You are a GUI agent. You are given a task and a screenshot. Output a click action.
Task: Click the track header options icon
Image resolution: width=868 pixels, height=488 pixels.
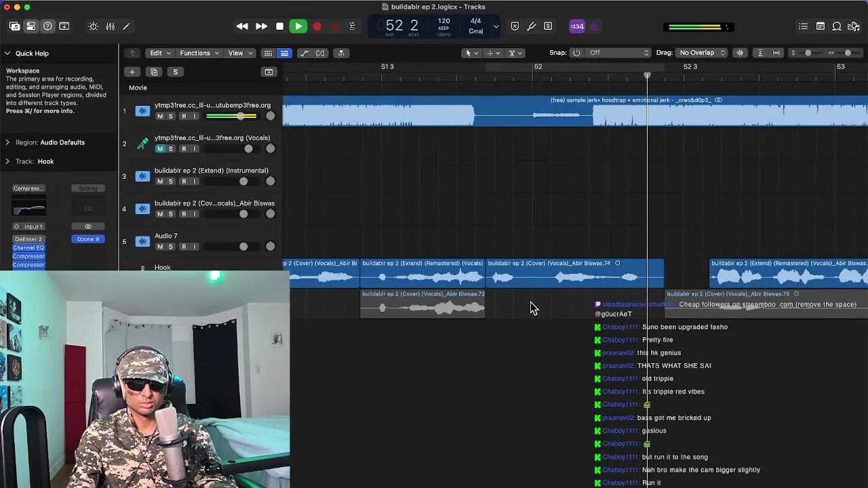pyautogui.click(x=269, y=72)
